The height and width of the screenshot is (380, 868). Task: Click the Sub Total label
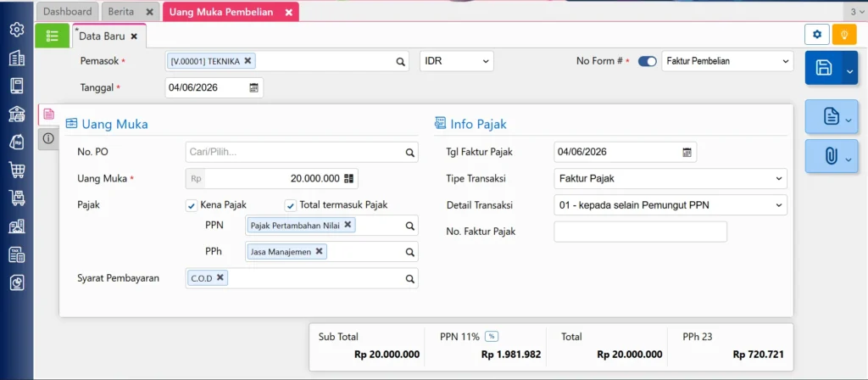338,337
